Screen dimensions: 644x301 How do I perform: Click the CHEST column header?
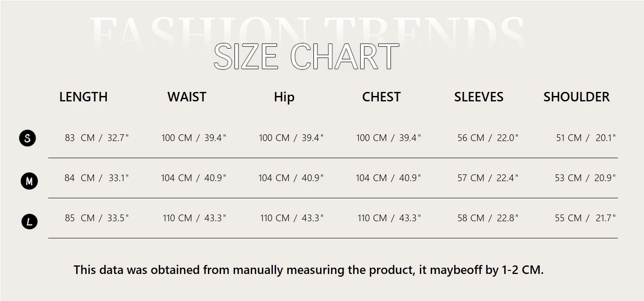(381, 97)
